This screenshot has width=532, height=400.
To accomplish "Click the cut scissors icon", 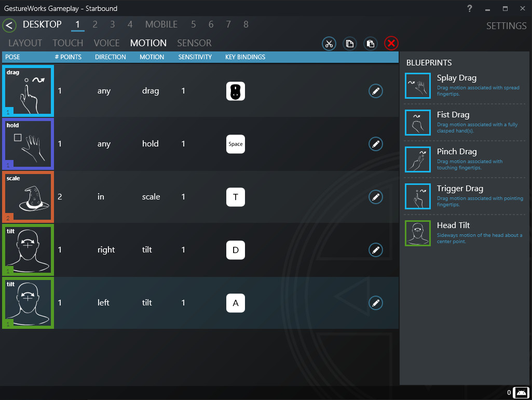I will tap(329, 44).
